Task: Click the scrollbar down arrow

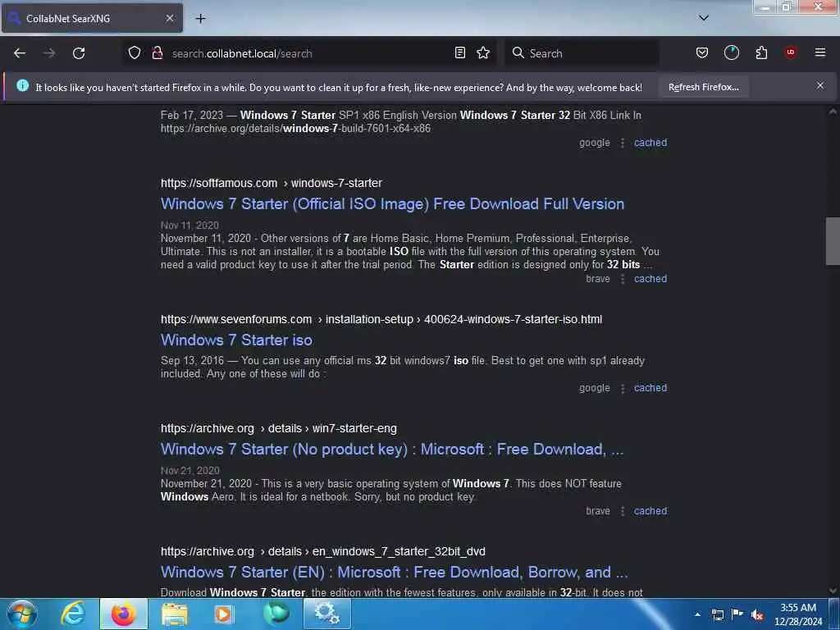Action: click(x=833, y=591)
